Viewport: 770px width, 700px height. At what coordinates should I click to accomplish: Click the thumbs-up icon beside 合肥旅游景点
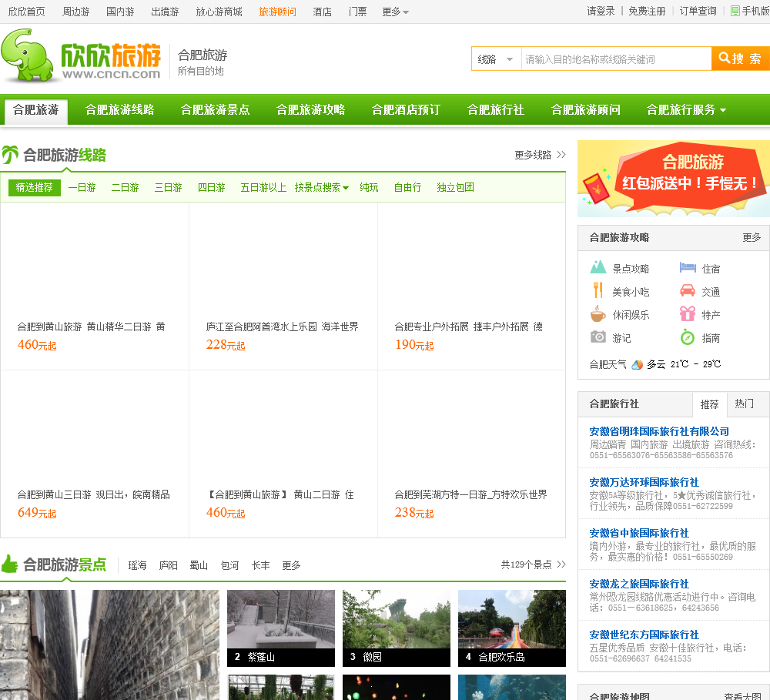10,564
